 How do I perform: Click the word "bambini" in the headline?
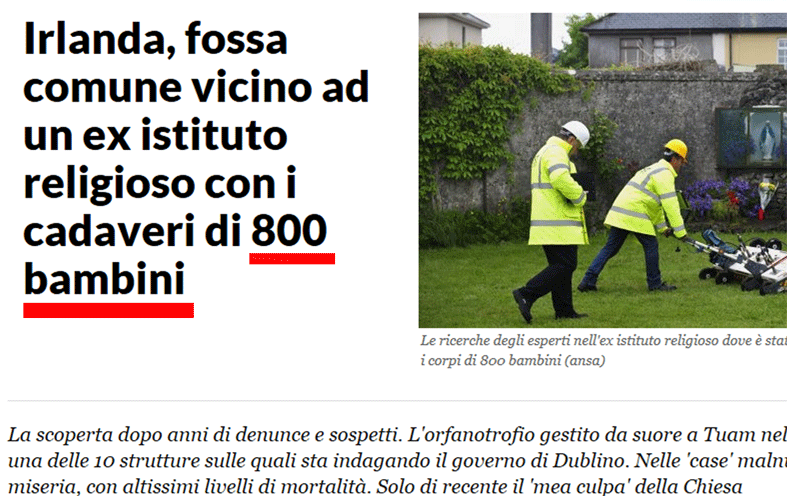(x=104, y=279)
